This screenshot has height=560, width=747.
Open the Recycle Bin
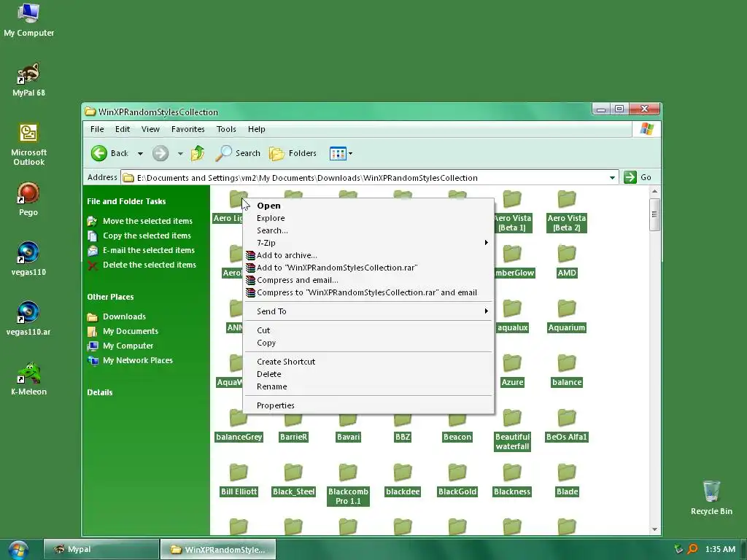[711, 497]
